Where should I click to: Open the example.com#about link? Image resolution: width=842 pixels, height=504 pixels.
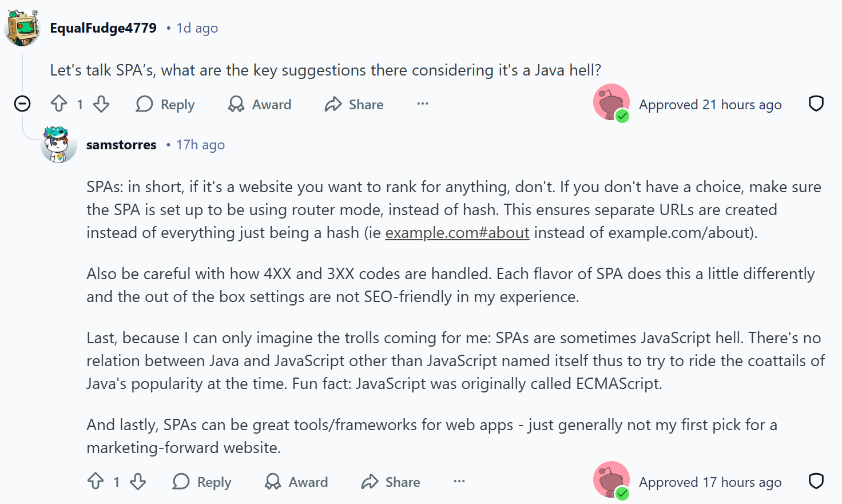click(x=457, y=233)
